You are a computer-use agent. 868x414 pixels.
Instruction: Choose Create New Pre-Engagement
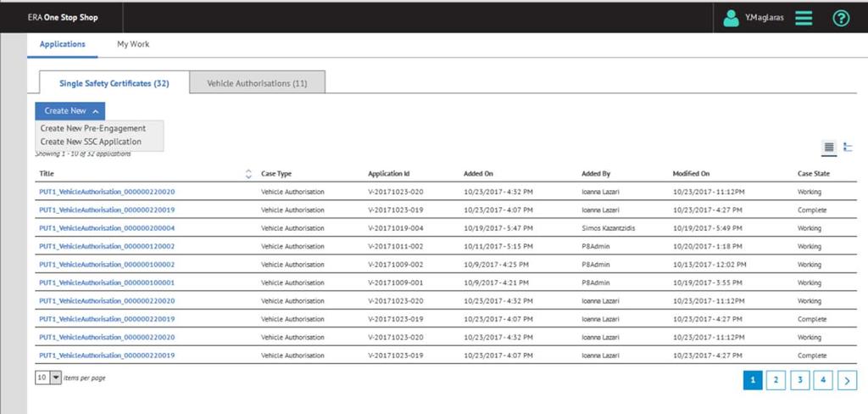93,128
